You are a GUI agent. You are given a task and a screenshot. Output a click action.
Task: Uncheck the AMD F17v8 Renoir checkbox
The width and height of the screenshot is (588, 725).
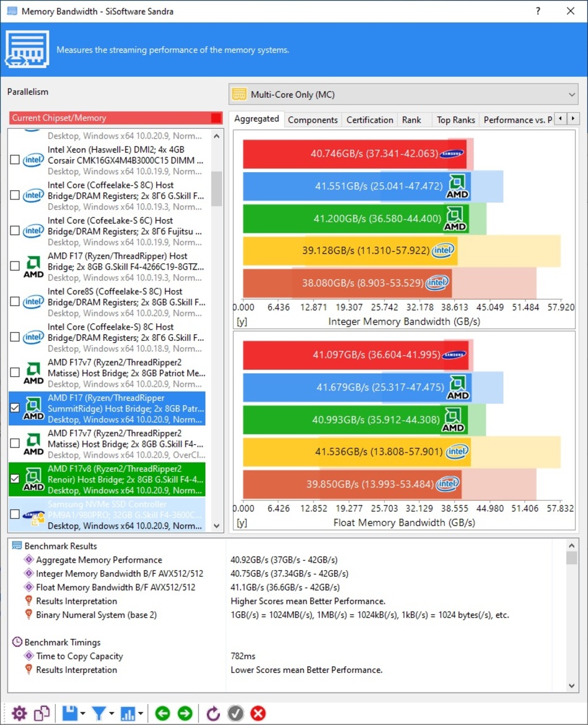[x=15, y=479]
